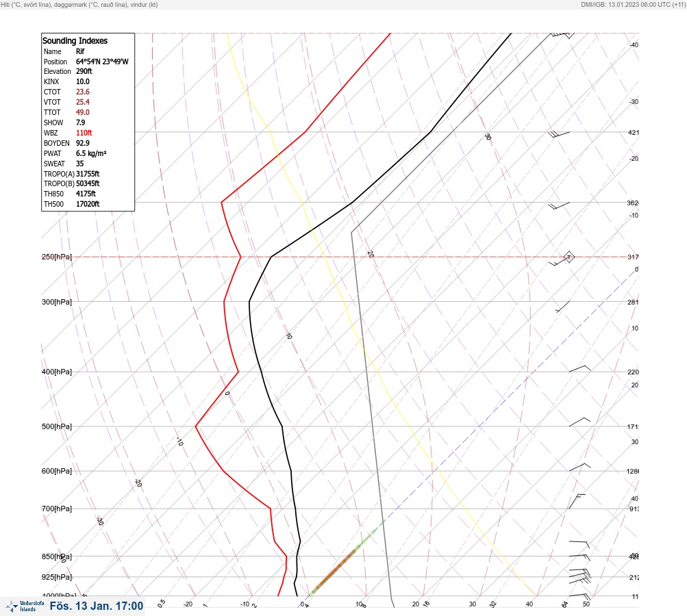Click the position 64°54'N 23°49'W
The image size is (687, 616).
(102, 62)
